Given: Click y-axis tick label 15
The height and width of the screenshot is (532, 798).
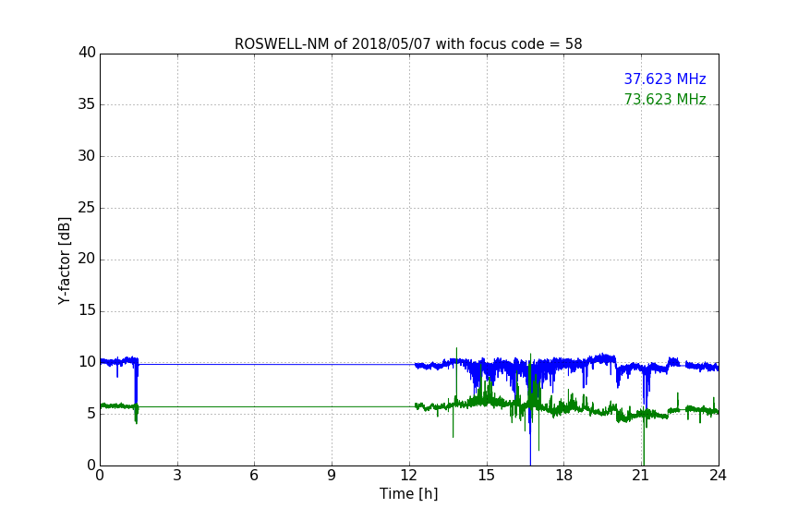Looking at the screenshot, I should [x=87, y=310].
